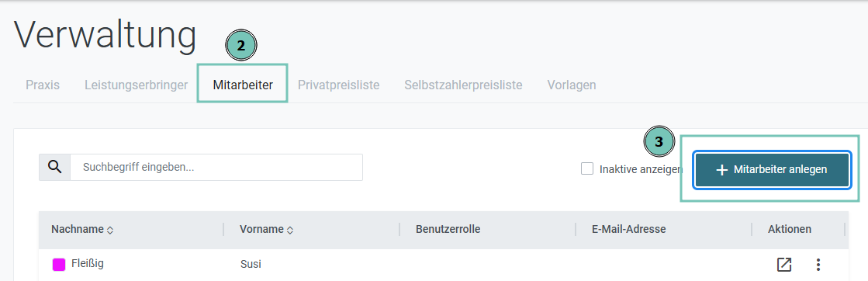Sort by Vorname using sort arrows
The image size is (868, 281).
point(290,230)
